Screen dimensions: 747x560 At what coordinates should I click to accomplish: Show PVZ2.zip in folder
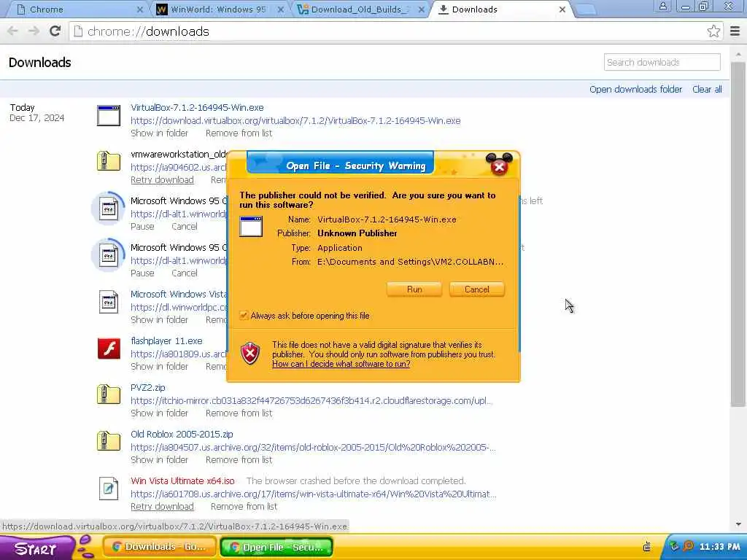click(x=159, y=413)
